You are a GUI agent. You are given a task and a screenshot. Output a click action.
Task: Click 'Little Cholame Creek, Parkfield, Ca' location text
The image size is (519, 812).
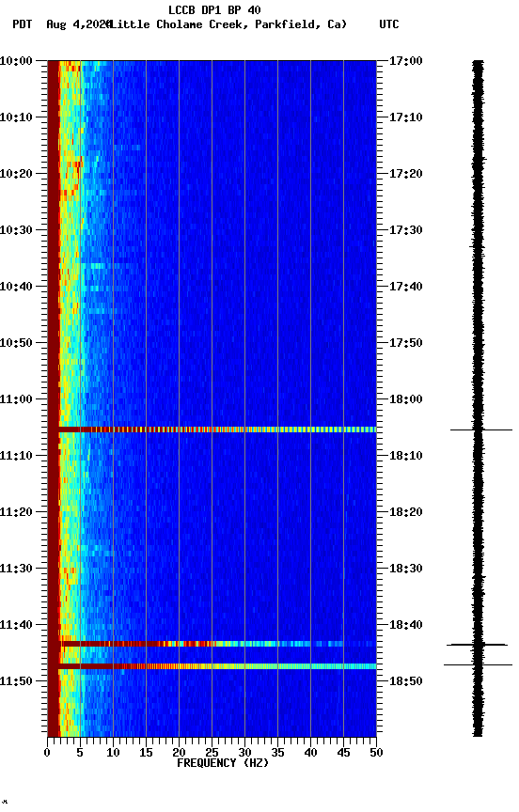[x=228, y=24]
